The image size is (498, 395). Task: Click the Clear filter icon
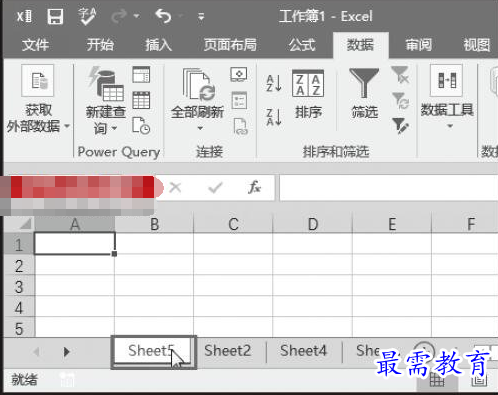(400, 74)
